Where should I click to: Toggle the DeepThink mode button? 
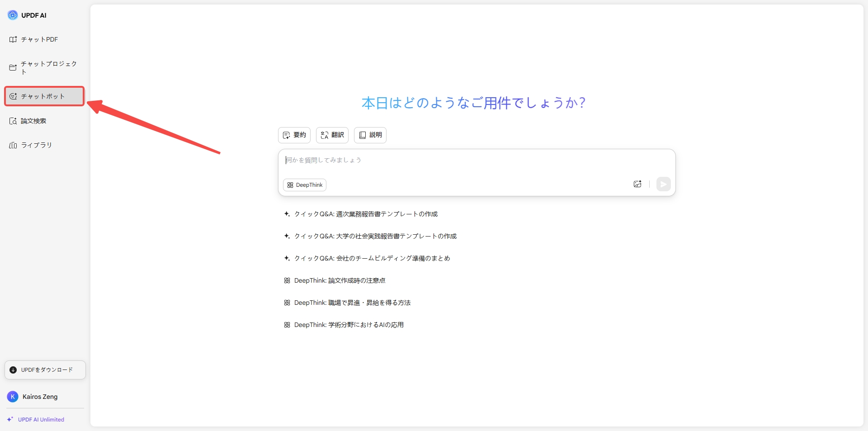click(305, 185)
